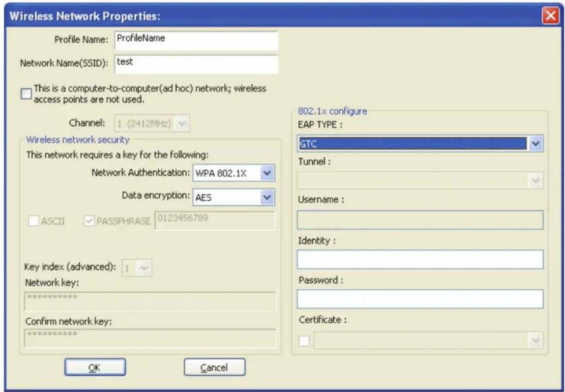Toggle the ASCII checkbox
The image size is (565, 392).
tap(34, 221)
